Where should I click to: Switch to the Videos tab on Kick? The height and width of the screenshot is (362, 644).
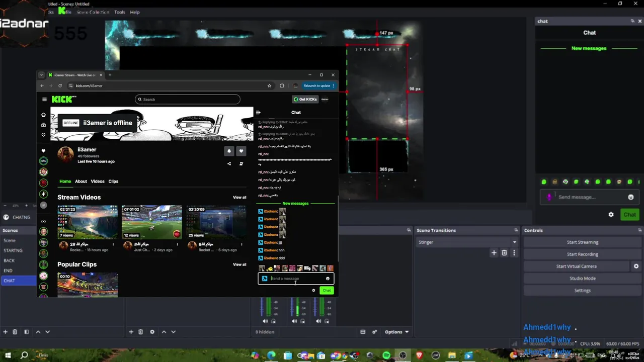coord(98,182)
